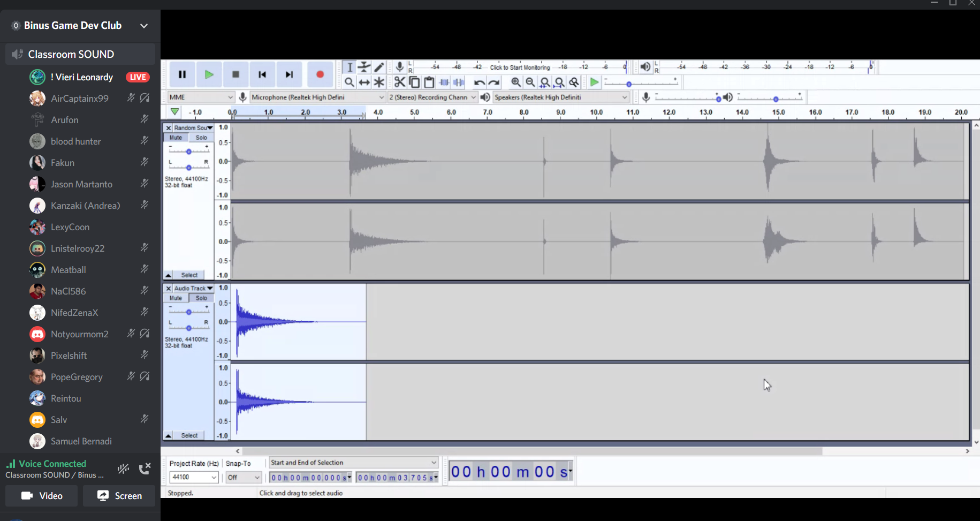Activate the Zoom magnifier tool
This screenshot has width=980, height=521.
point(350,82)
